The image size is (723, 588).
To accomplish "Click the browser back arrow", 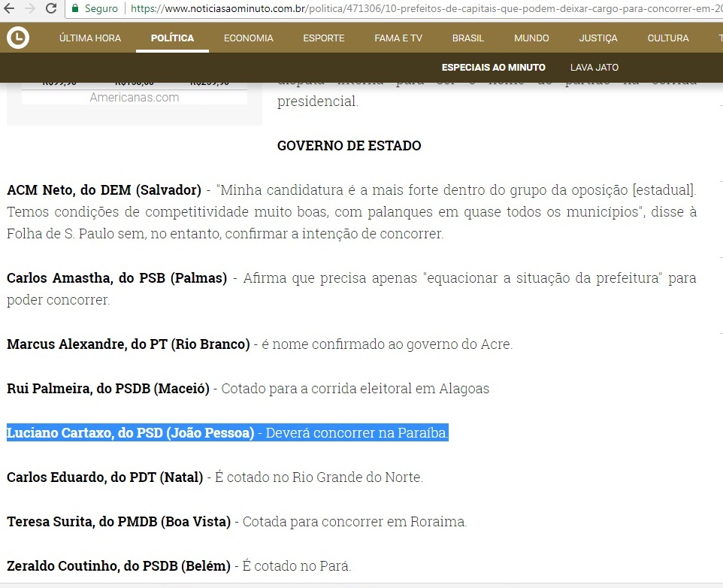I will [11, 9].
